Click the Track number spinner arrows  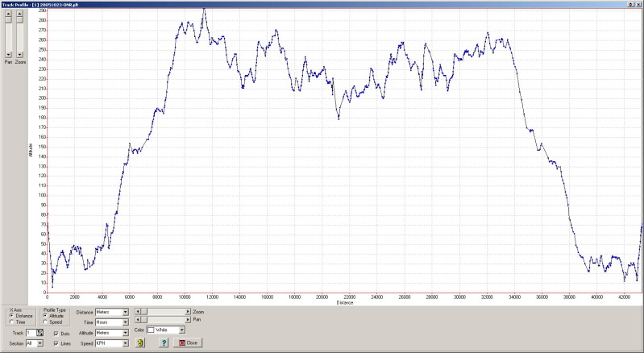(x=39, y=332)
